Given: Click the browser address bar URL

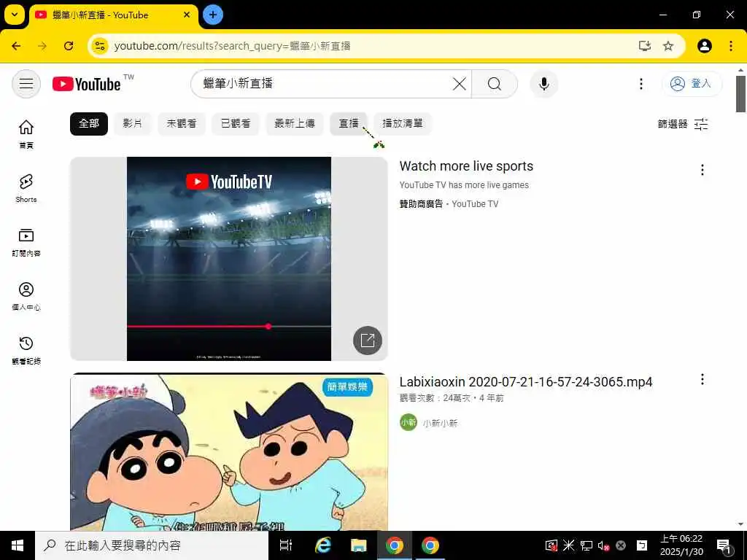Looking at the screenshot, I should coord(232,46).
